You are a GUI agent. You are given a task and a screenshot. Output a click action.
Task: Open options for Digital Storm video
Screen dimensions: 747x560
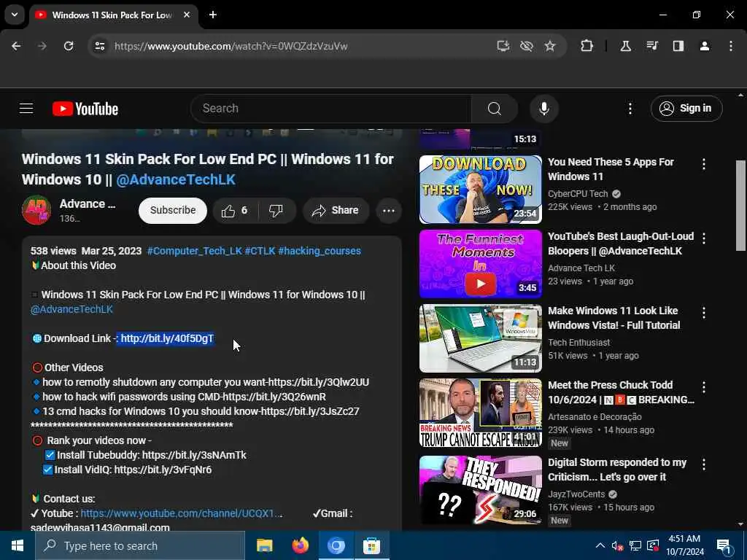pyautogui.click(x=704, y=464)
